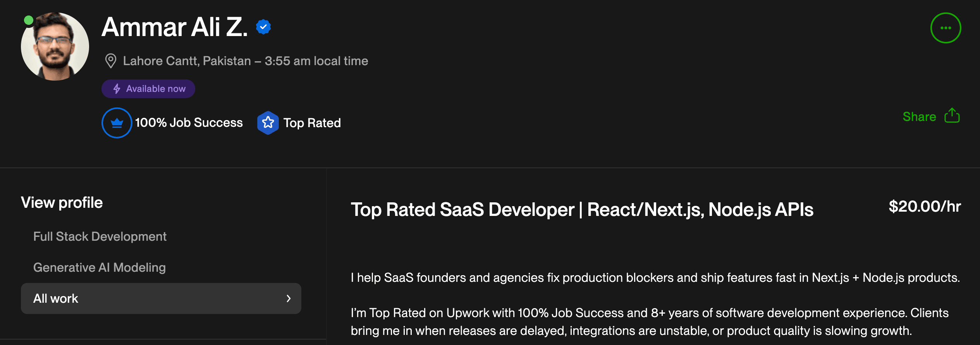The height and width of the screenshot is (345, 980).
Task: Click the Share link
Action: 920,117
